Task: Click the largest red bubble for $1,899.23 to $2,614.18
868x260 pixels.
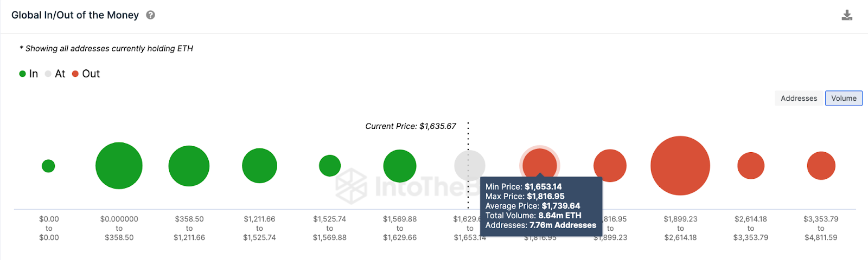Action: (680, 166)
